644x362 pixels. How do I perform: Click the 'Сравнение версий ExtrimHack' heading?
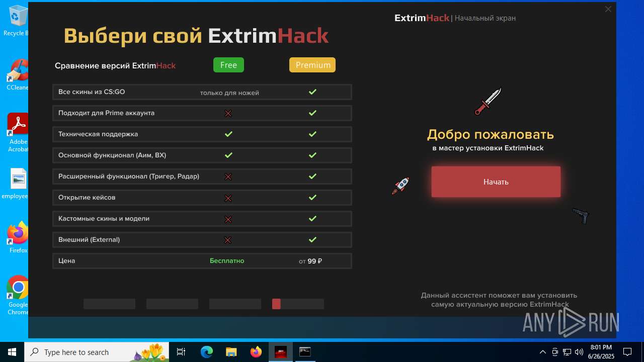115,66
